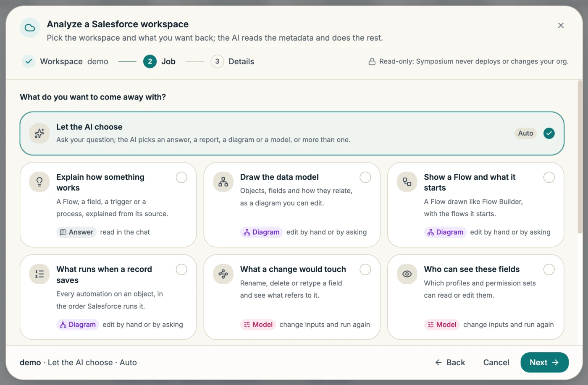Image resolution: width=588 pixels, height=385 pixels.
Task: Click the Diagram tag on What runs when a record saves
Action: coord(78,325)
